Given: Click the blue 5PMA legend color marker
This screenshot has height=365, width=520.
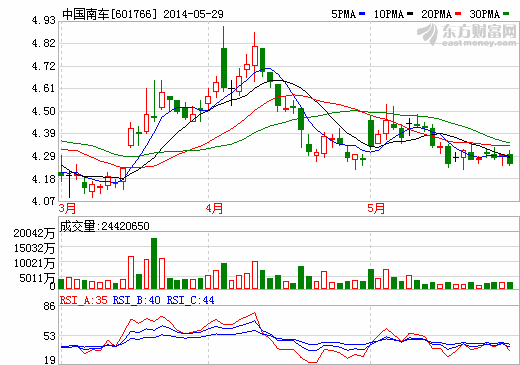Looking at the screenshot, I should coord(362,14).
